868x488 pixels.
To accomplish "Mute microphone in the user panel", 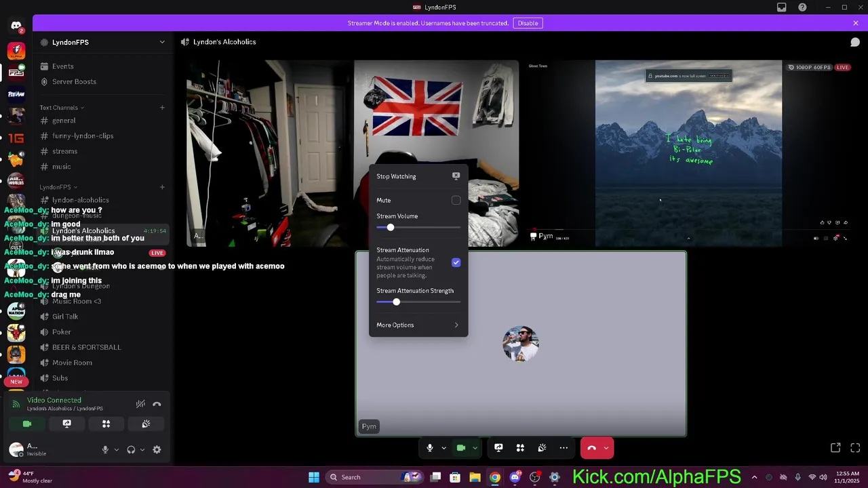I will point(105,449).
